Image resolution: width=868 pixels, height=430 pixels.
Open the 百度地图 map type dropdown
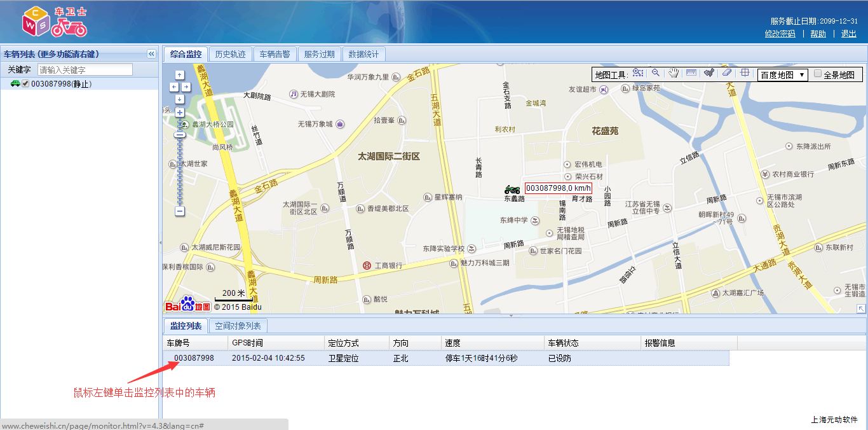[782, 74]
